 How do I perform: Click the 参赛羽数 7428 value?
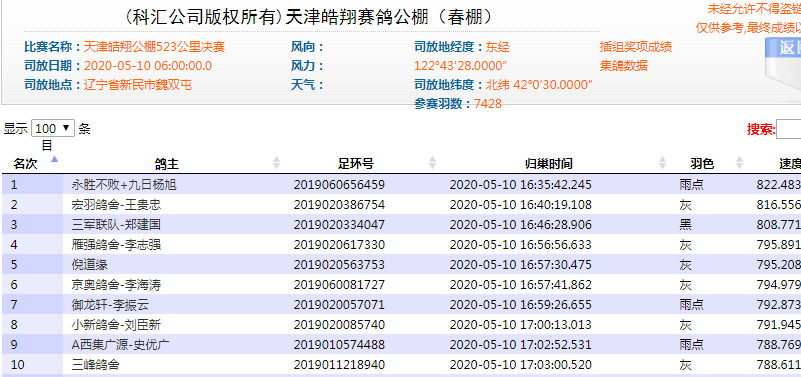(x=488, y=104)
